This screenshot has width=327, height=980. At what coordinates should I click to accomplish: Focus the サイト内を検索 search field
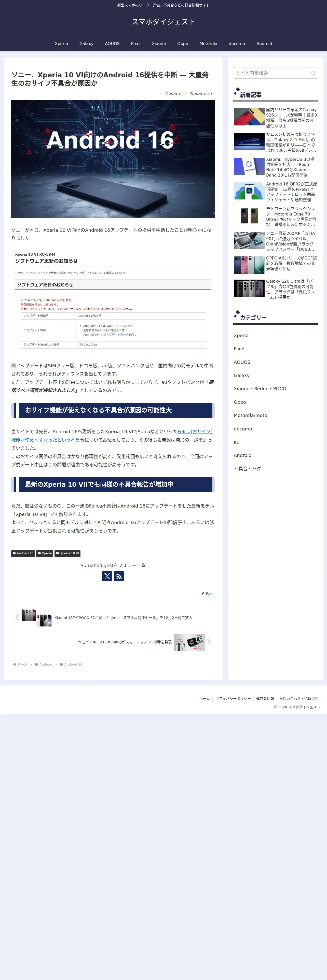[x=275, y=73]
